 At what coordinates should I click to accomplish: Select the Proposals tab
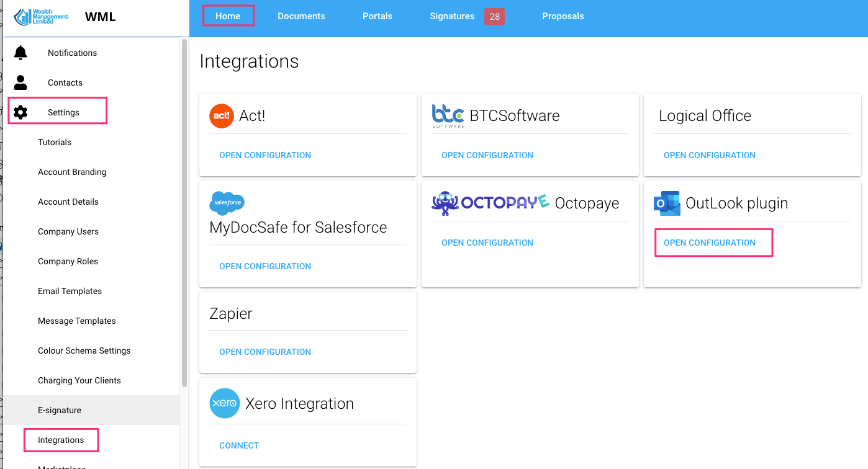(x=563, y=16)
